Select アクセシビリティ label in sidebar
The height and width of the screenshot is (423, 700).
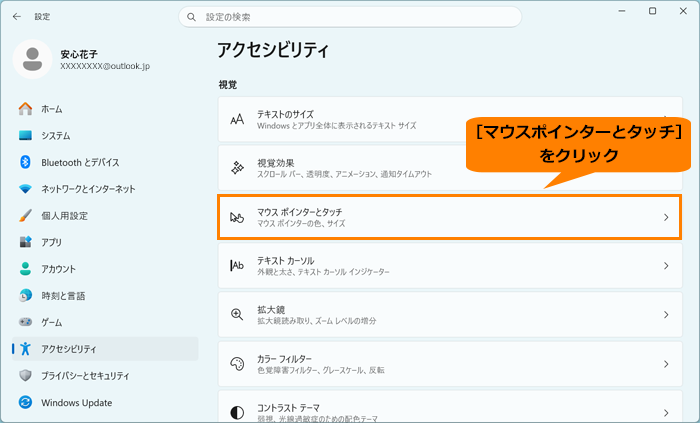pos(69,349)
